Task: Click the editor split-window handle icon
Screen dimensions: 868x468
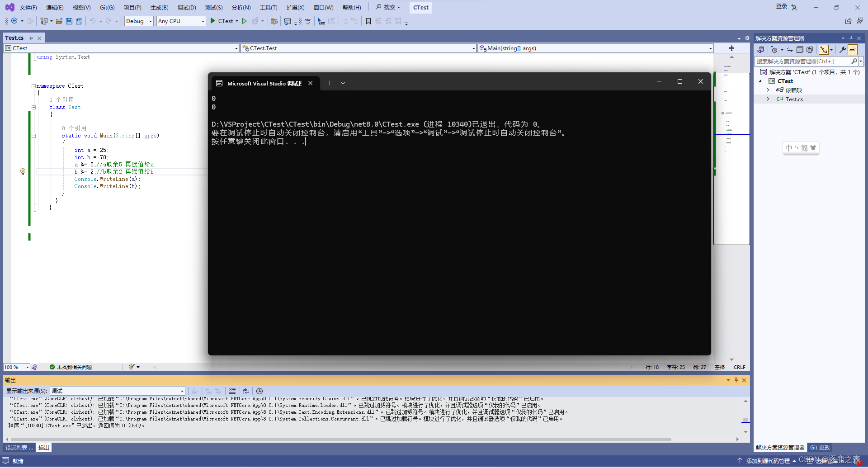Action: pos(731,48)
